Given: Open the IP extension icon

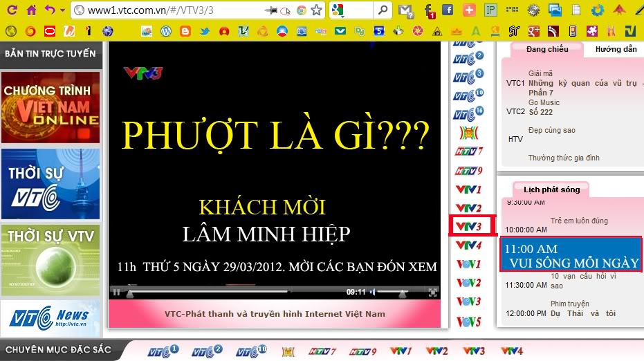Looking at the screenshot, I should click(490, 10).
